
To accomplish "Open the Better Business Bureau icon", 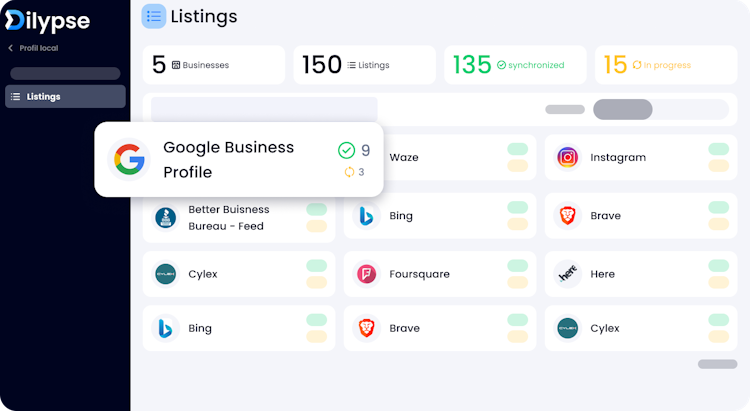I will click(165, 216).
